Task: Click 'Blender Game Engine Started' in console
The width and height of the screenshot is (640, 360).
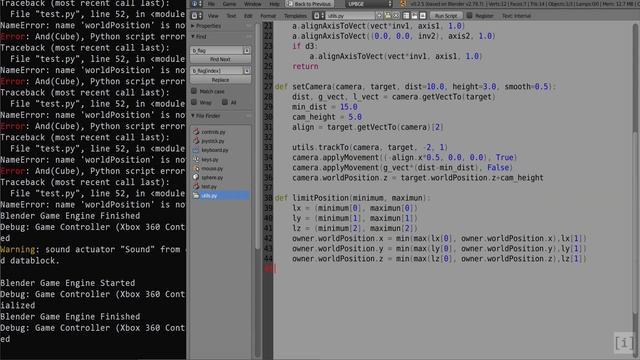Action: 67,283
